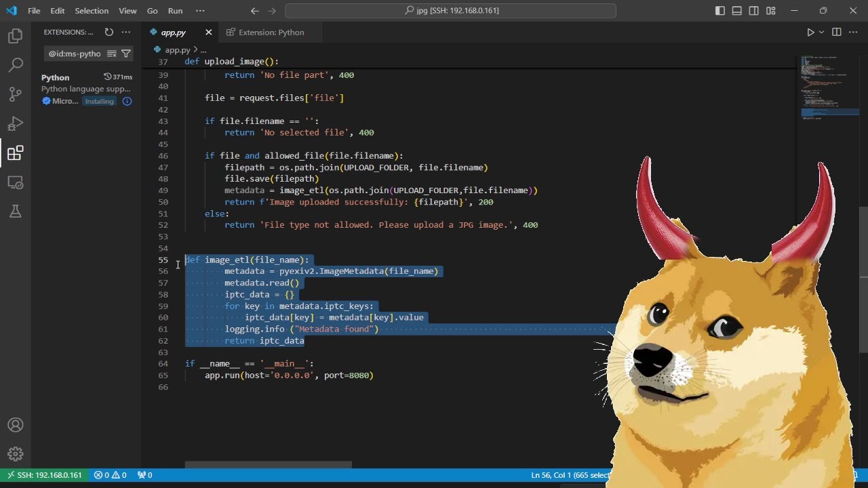The image size is (868, 488).
Task: Click the command center search bar
Action: click(450, 11)
